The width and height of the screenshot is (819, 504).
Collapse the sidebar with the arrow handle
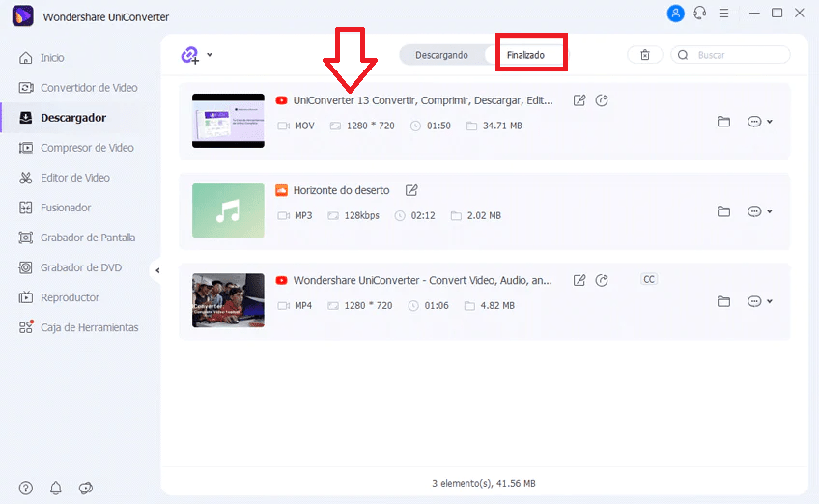[x=157, y=270]
